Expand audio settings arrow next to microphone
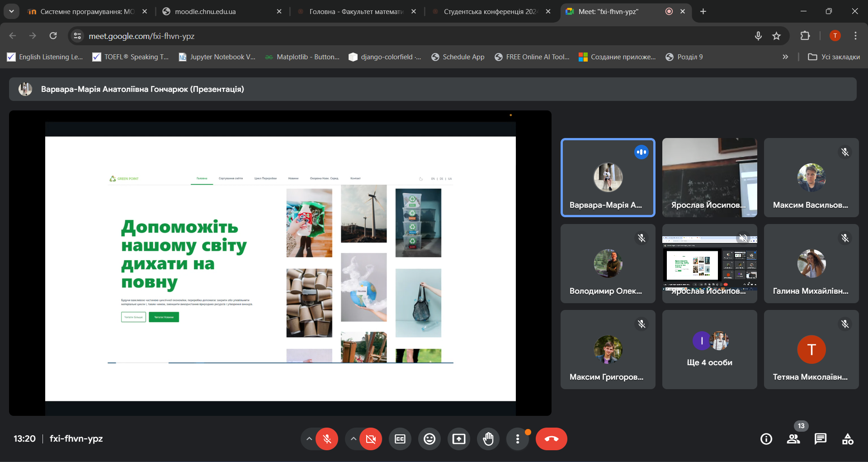 coord(309,439)
